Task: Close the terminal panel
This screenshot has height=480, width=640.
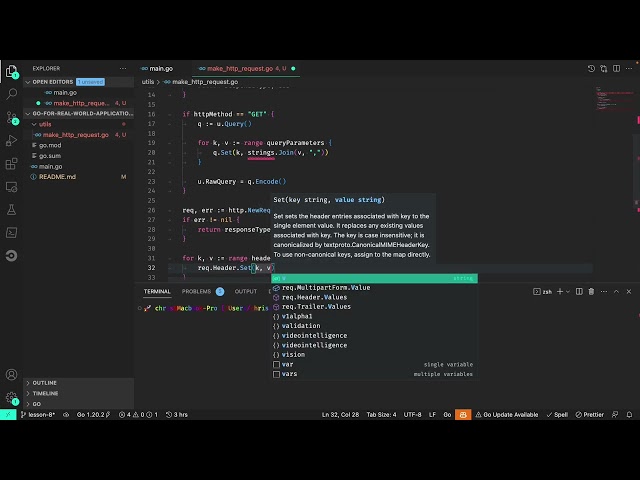Action: coord(629,291)
